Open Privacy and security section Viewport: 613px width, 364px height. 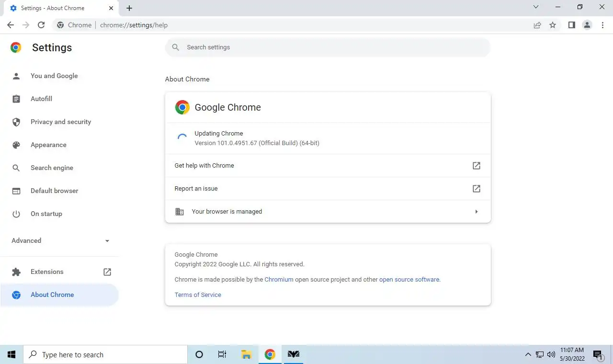click(60, 122)
